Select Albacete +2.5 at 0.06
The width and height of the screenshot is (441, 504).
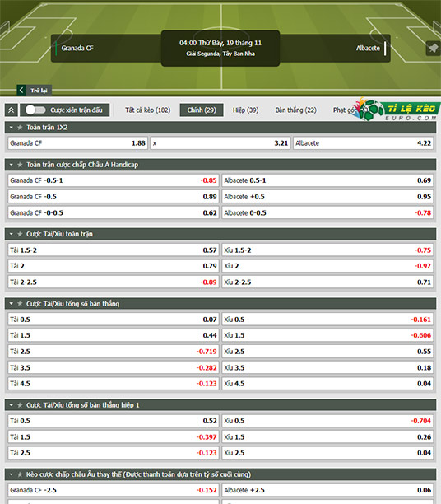[x=327, y=490]
